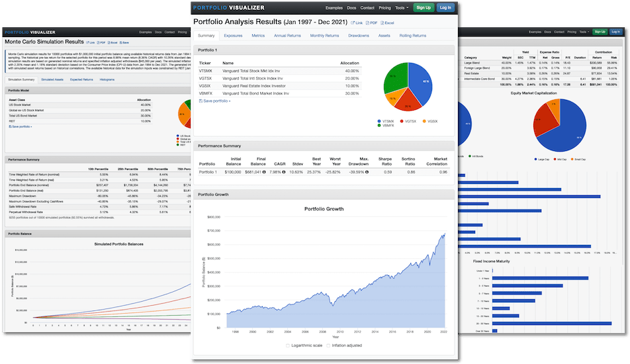The height and width of the screenshot is (364, 630).
Task: Open Docs link in center window navbar
Action: (x=351, y=8)
